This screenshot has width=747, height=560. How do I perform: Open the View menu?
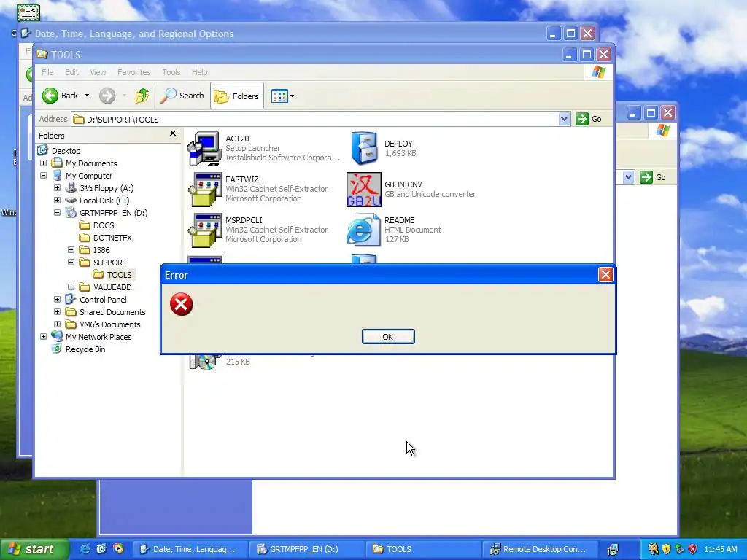(x=98, y=72)
